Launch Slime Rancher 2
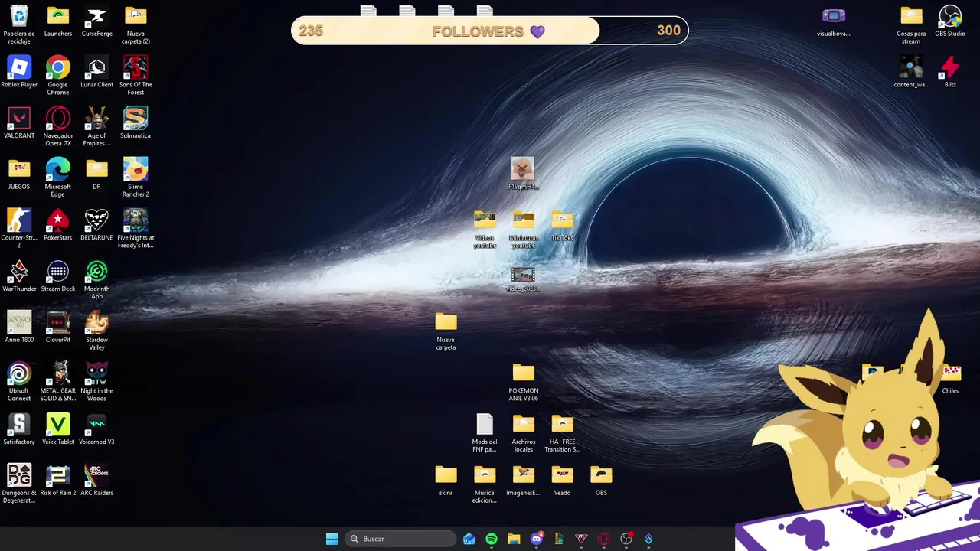This screenshot has width=980, height=551. coord(136,169)
